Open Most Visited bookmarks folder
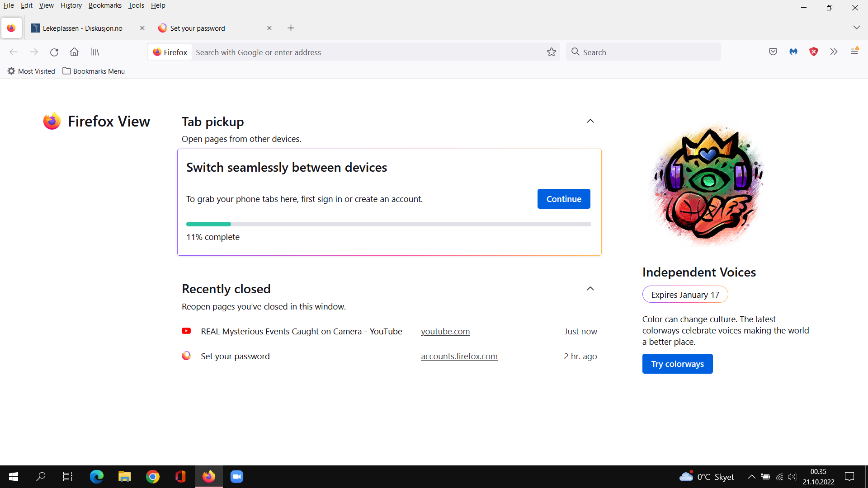This screenshot has height=488, width=868. click(31, 71)
